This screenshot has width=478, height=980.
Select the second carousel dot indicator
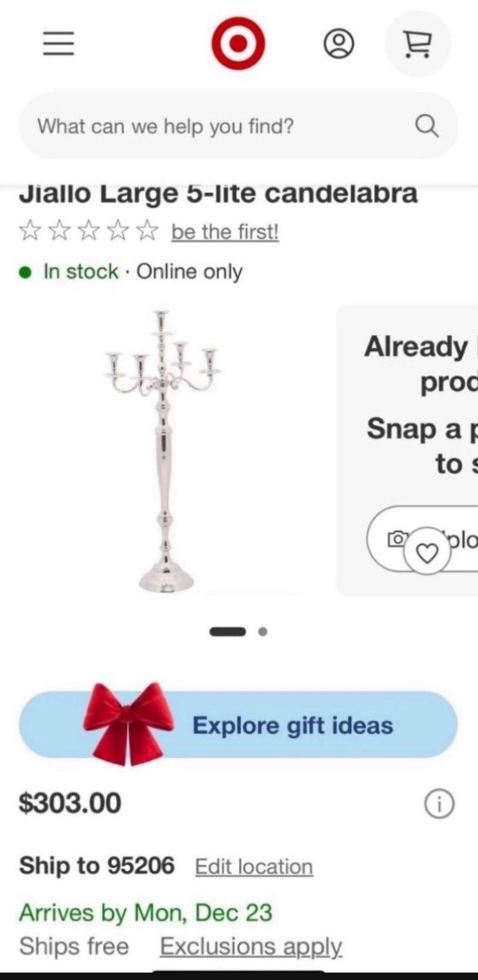(x=263, y=632)
